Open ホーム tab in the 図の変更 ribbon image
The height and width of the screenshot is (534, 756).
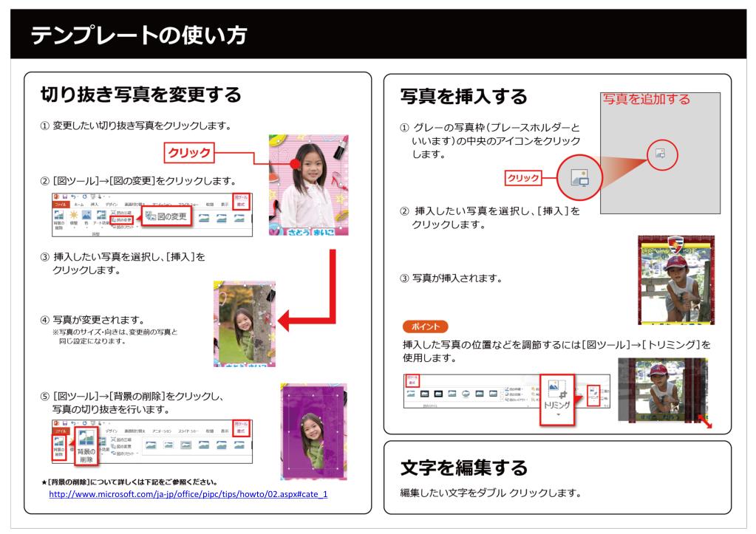click(x=78, y=205)
